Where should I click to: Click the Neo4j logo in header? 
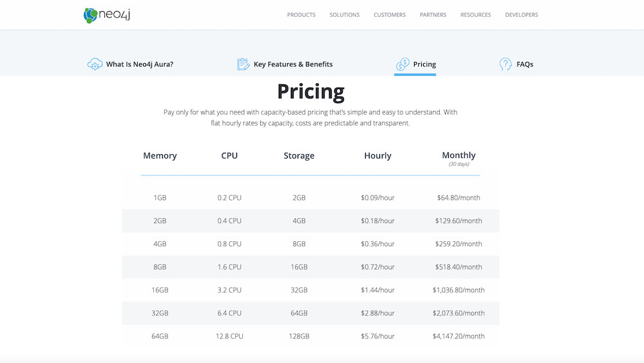106,15
